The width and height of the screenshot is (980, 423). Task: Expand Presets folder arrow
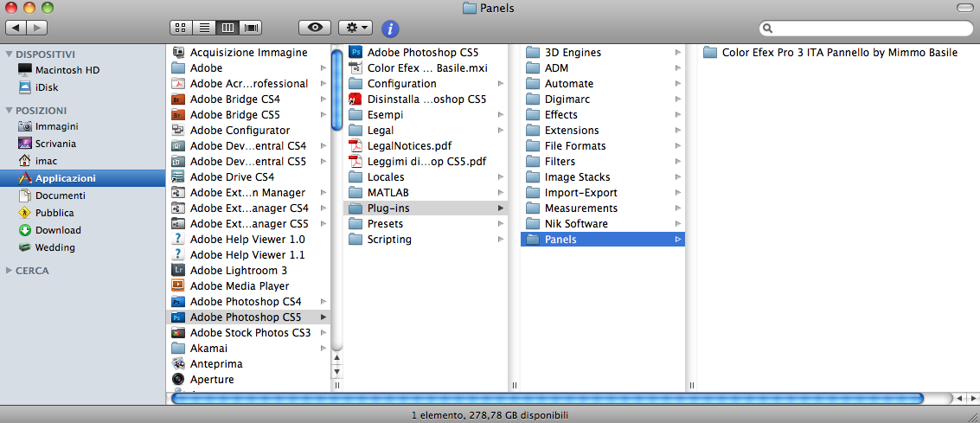501,224
